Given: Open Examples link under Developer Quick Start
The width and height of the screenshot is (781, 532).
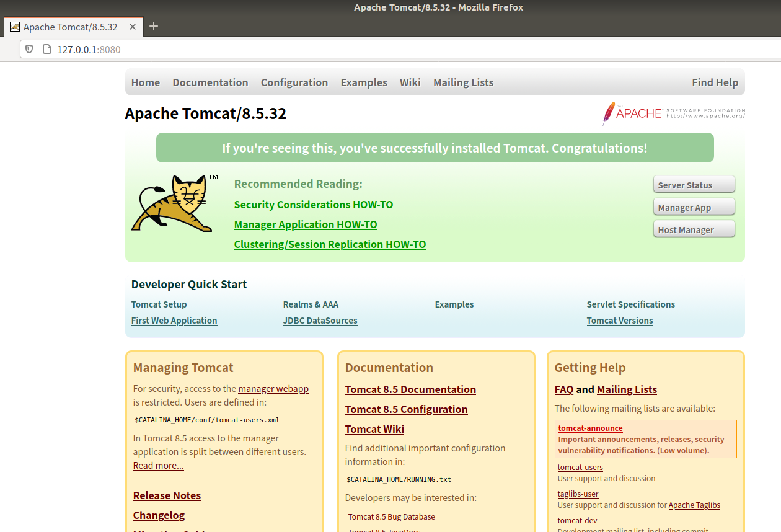Looking at the screenshot, I should [x=454, y=304].
